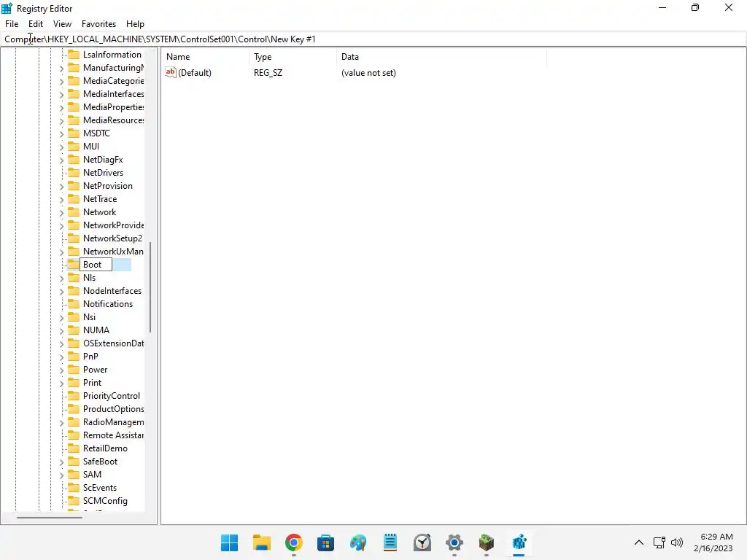Open the Clock app from the taskbar

[x=422, y=542]
